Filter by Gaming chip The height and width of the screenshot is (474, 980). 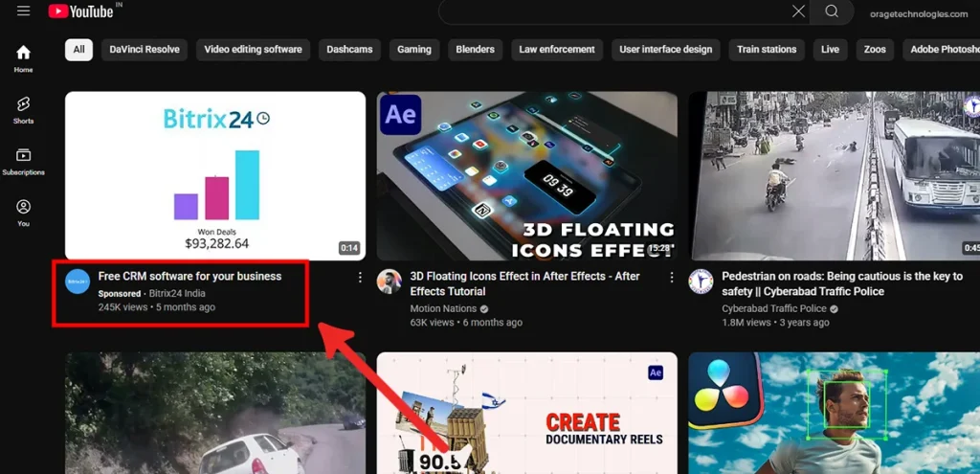(x=414, y=50)
